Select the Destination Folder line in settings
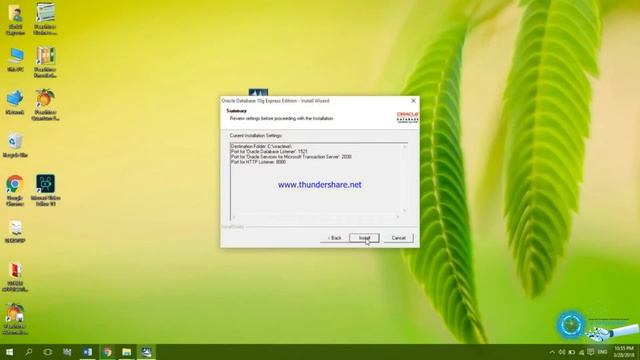This screenshot has height=360, width=640. click(261, 146)
